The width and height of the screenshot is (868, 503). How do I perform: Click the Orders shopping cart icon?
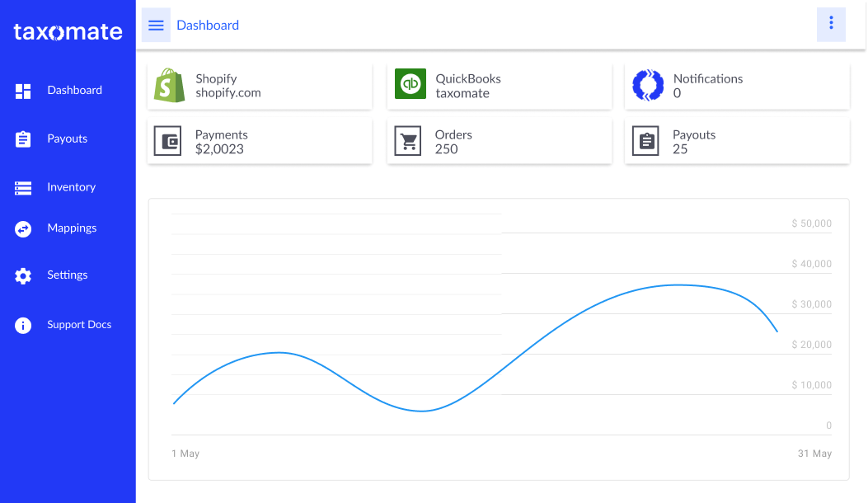[408, 141]
